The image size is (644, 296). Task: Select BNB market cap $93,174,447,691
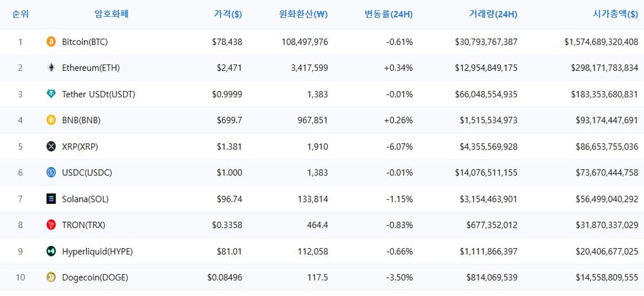pyautogui.click(x=607, y=121)
